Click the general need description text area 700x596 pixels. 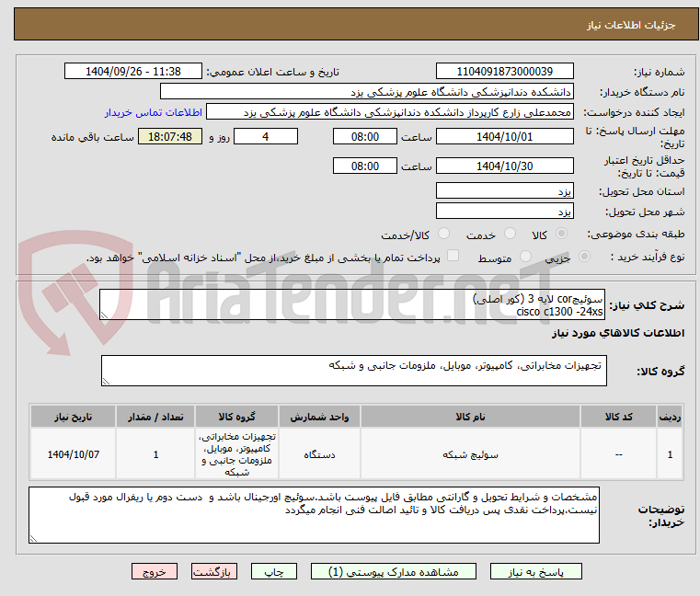pyautogui.click(x=352, y=304)
